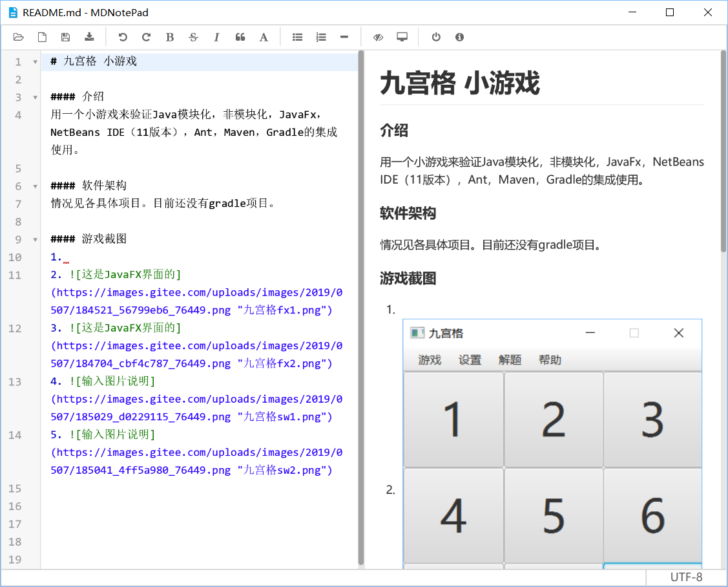
Task: Click the '#### 软件架构' line in editor
Action: 88,186
